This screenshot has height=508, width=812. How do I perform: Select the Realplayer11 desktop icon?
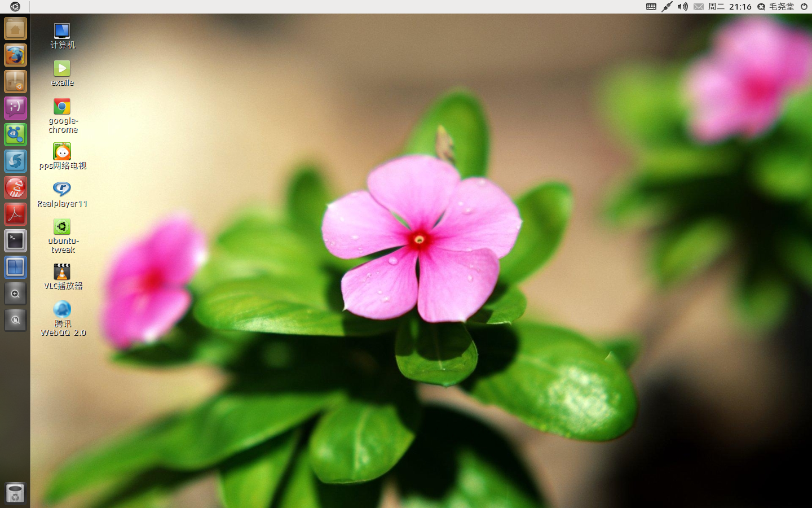62,194
